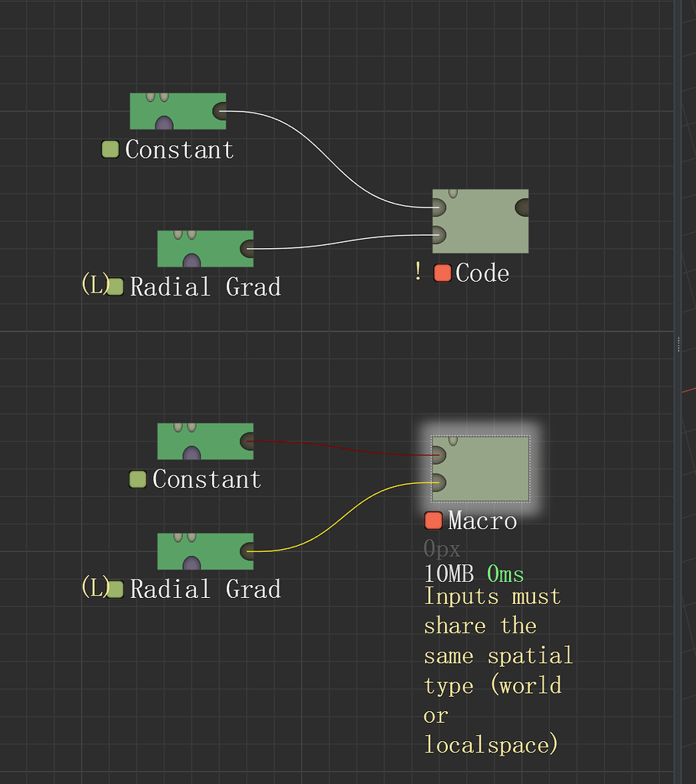
Task: Click the red status icon beside the Code label
Action: pyautogui.click(x=443, y=273)
